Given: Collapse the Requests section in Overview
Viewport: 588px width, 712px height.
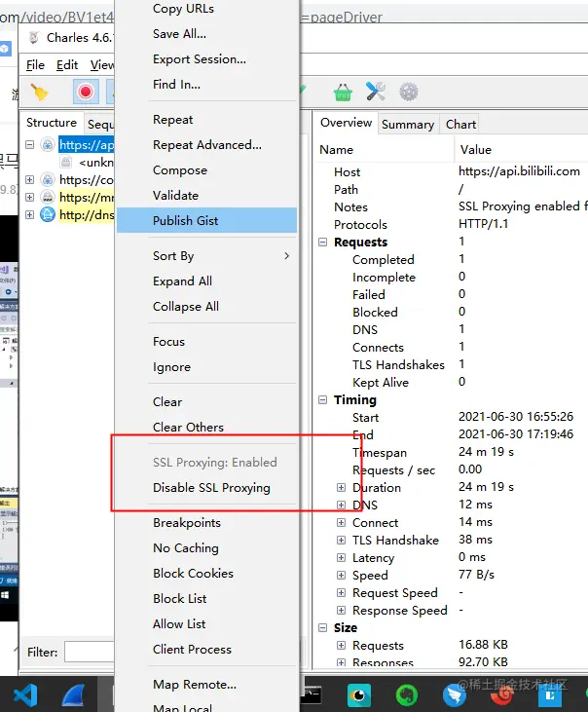Looking at the screenshot, I should click(x=322, y=242).
